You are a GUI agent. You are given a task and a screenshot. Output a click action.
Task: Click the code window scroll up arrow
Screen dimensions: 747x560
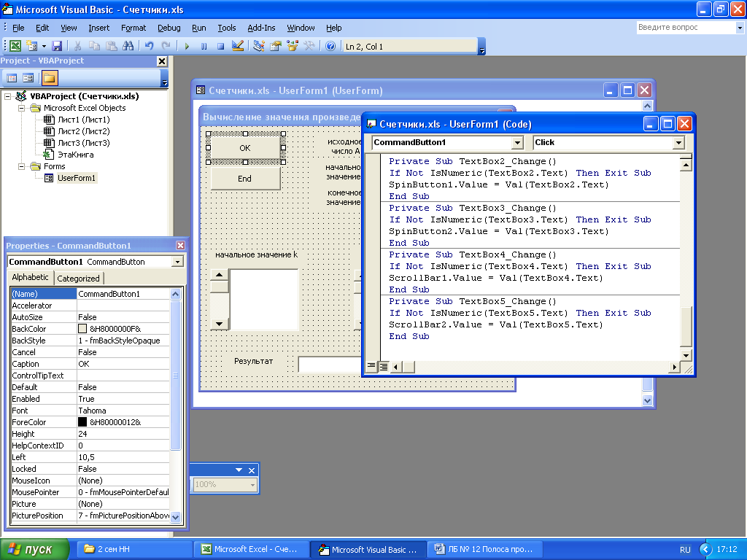point(686,166)
